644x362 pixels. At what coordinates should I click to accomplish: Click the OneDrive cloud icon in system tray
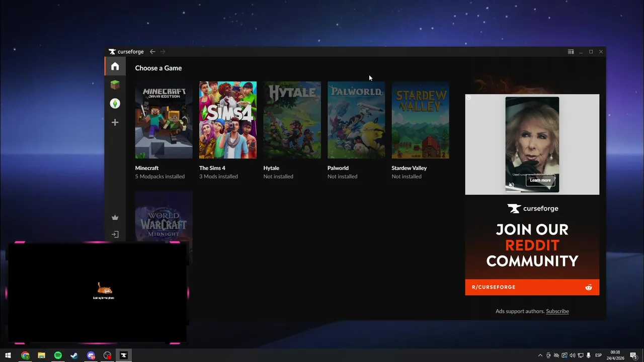point(556,355)
